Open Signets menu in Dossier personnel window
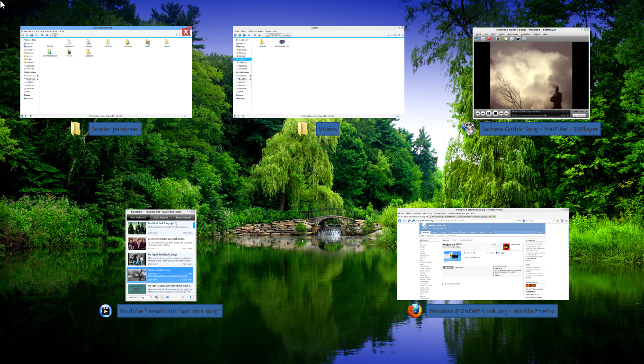Screen dimensions: 644x364 point(55,31)
